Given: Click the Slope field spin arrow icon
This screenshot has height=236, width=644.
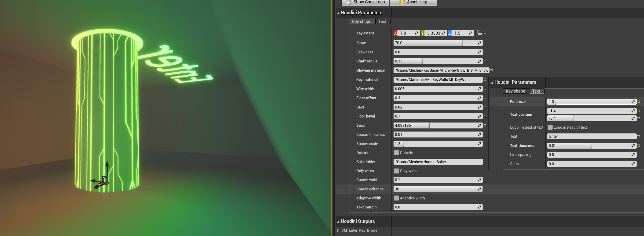Looking at the screenshot, I should (x=479, y=43).
